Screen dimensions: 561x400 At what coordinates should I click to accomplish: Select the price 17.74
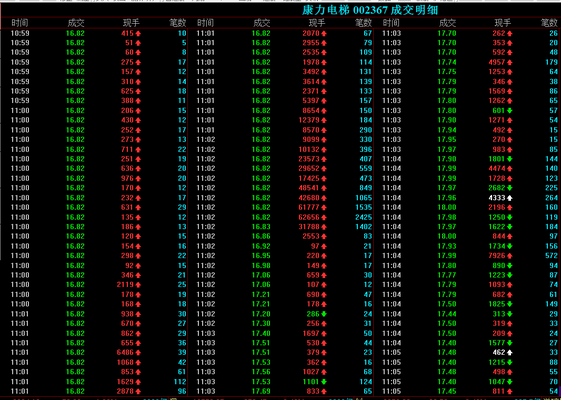pyautogui.click(x=447, y=62)
